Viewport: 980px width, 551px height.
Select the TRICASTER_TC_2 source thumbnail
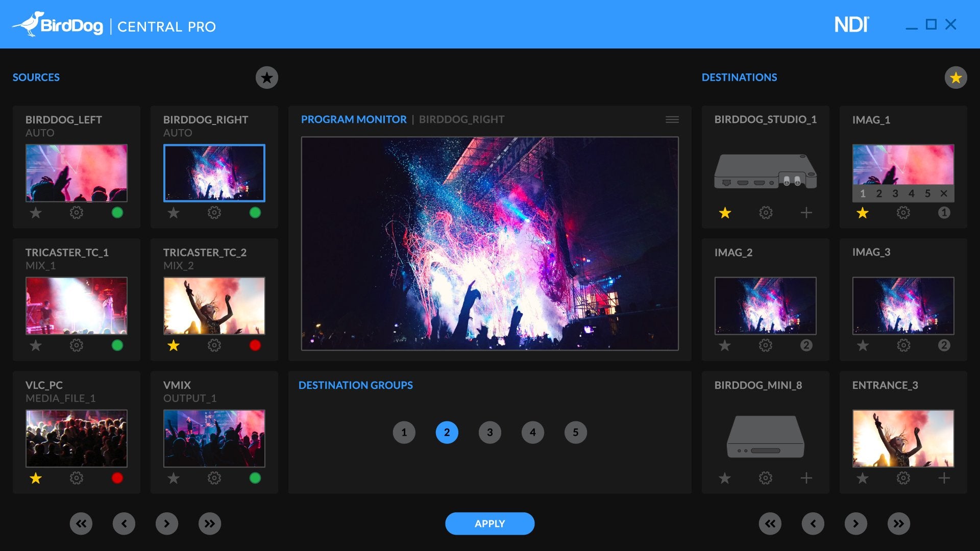[214, 306]
